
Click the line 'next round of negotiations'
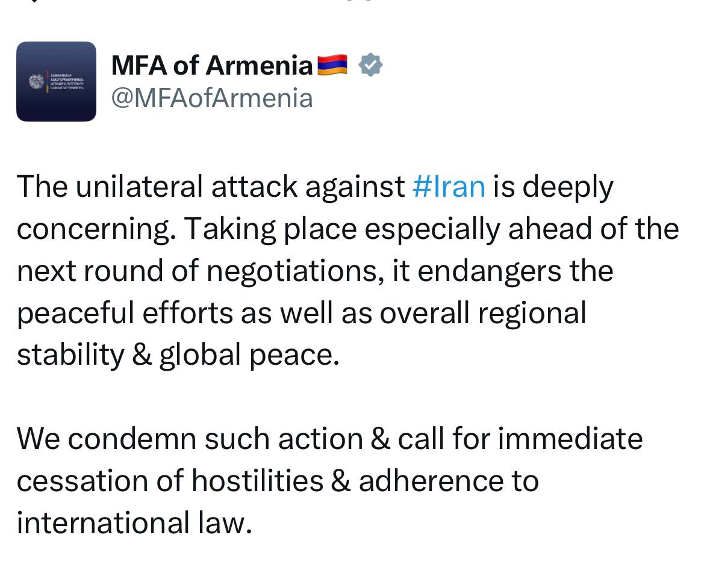[x=315, y=271]
